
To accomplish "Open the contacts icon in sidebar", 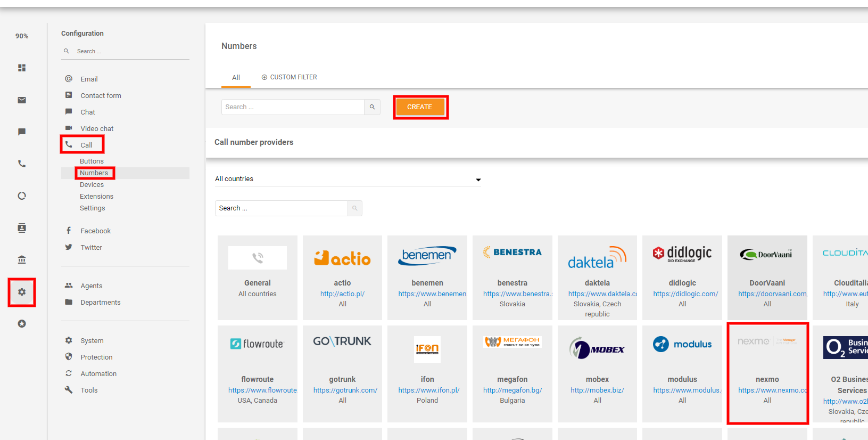I will click(22, 228).
